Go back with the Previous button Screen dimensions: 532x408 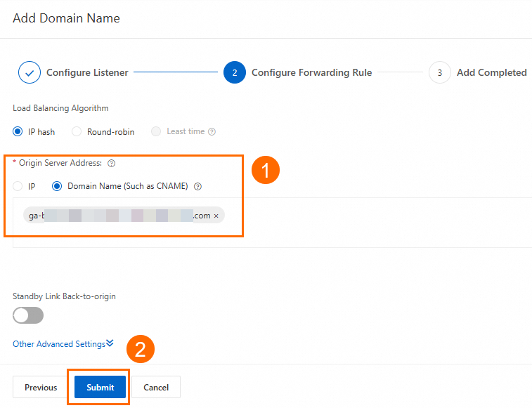point(41,387)
